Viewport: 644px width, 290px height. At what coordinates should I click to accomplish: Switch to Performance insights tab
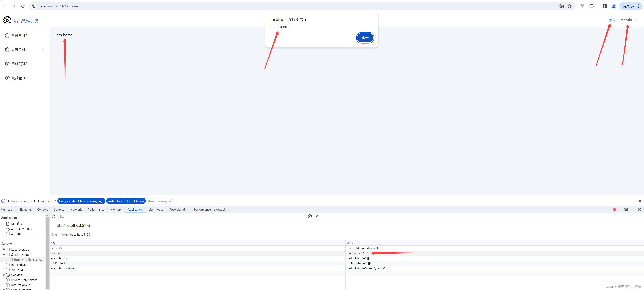[x=210, y=209]
